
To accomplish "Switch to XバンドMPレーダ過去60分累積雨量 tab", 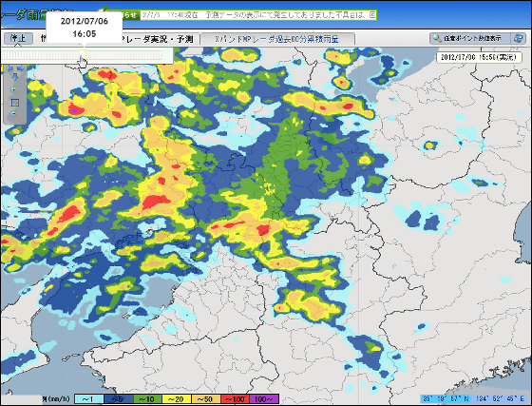I will coord(277,39).
